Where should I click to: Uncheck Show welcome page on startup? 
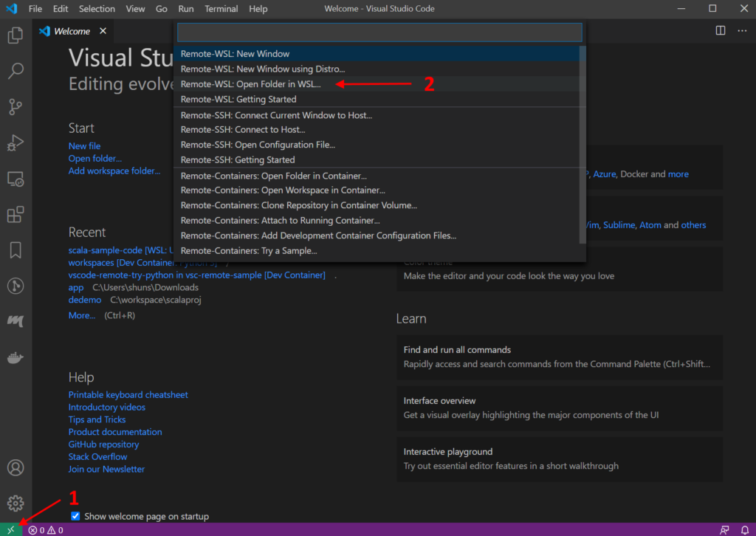[x=75, y=516]
